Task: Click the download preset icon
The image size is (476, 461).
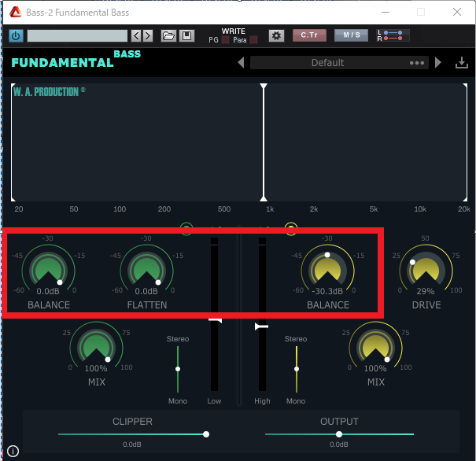Action: click(461, 62)
